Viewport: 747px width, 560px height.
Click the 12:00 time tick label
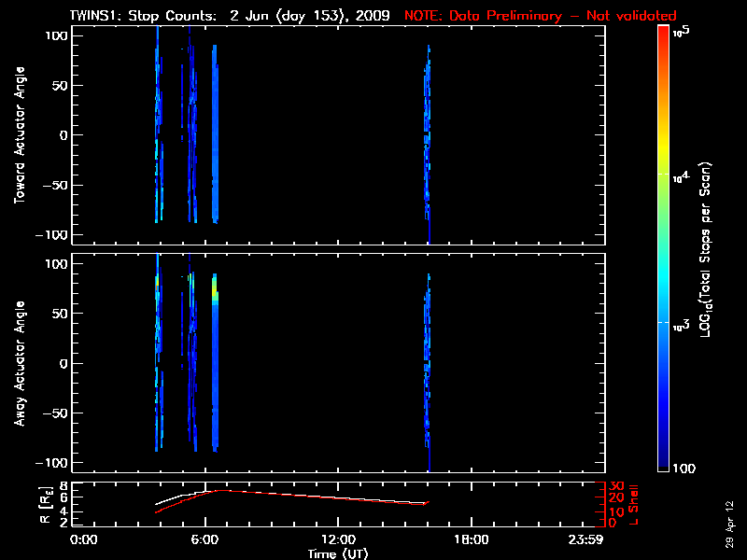(x=338, y=539)
